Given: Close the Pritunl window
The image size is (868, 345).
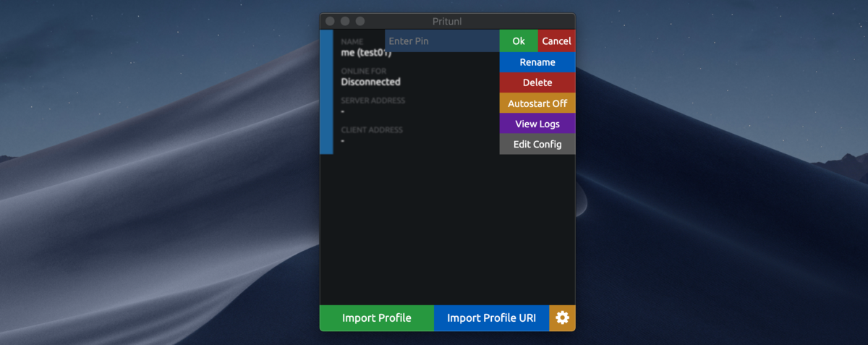Looking at the screenshot, I should (x=331, y=21).
